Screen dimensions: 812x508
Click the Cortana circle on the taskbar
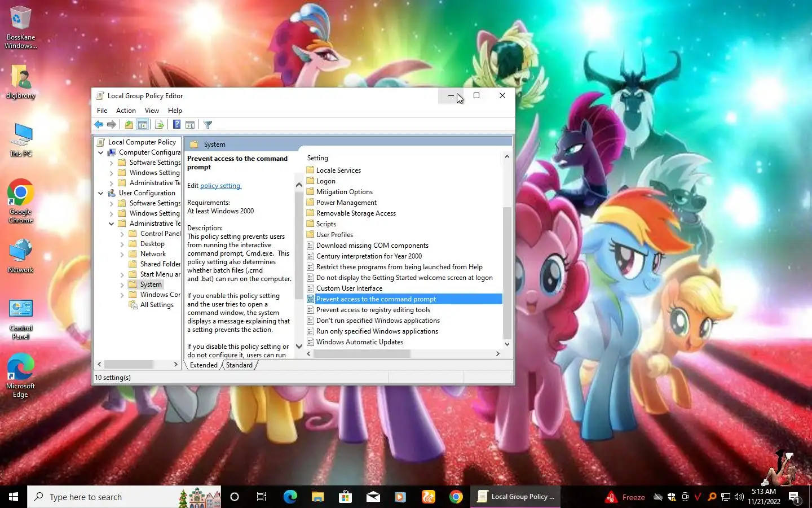tap(235, 497)
